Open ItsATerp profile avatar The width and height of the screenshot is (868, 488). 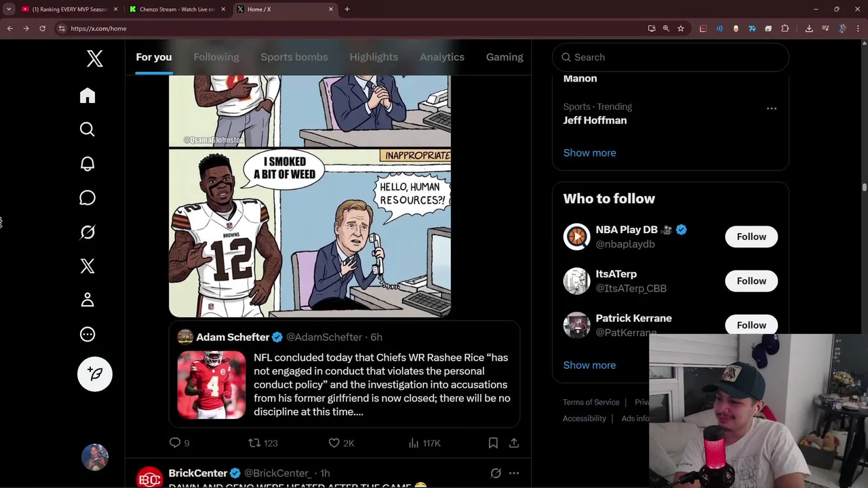pos(576,281)
